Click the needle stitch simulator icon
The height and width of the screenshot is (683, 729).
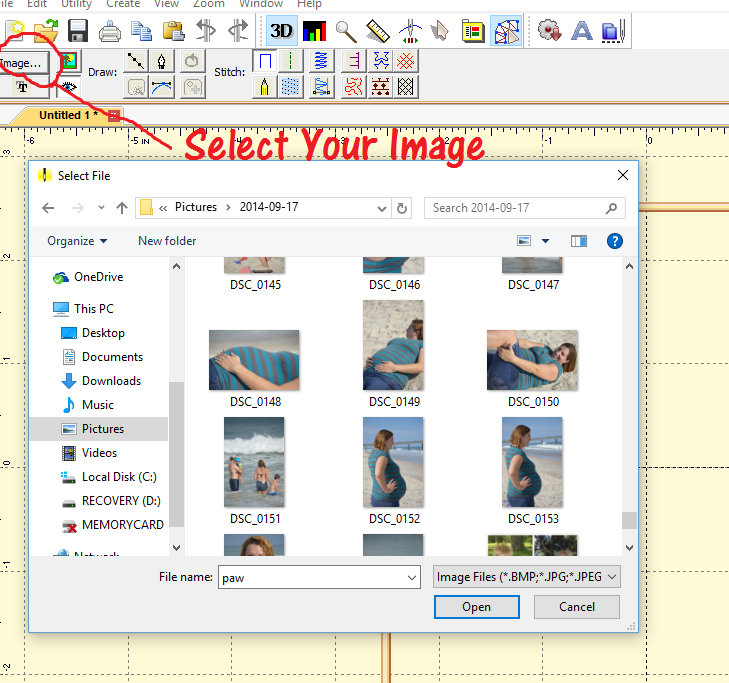coord(410,31)
